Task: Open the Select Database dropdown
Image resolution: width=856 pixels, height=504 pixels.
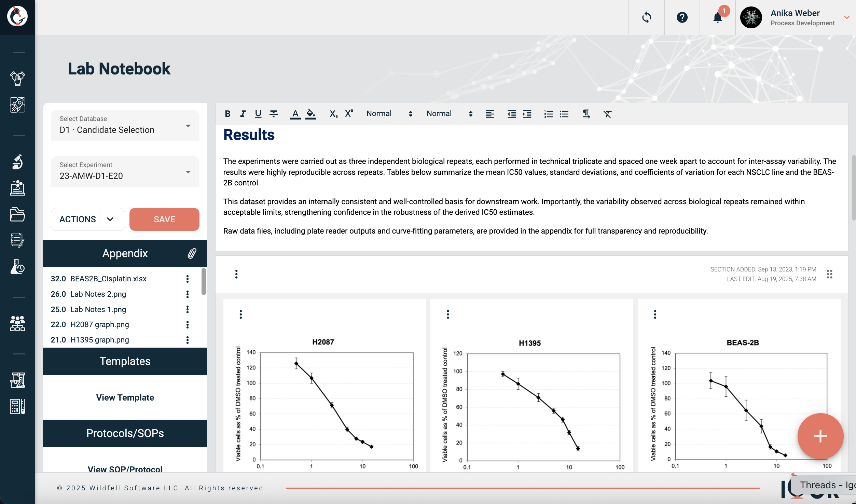Action: pyautogui.click(x=125, y=126)
